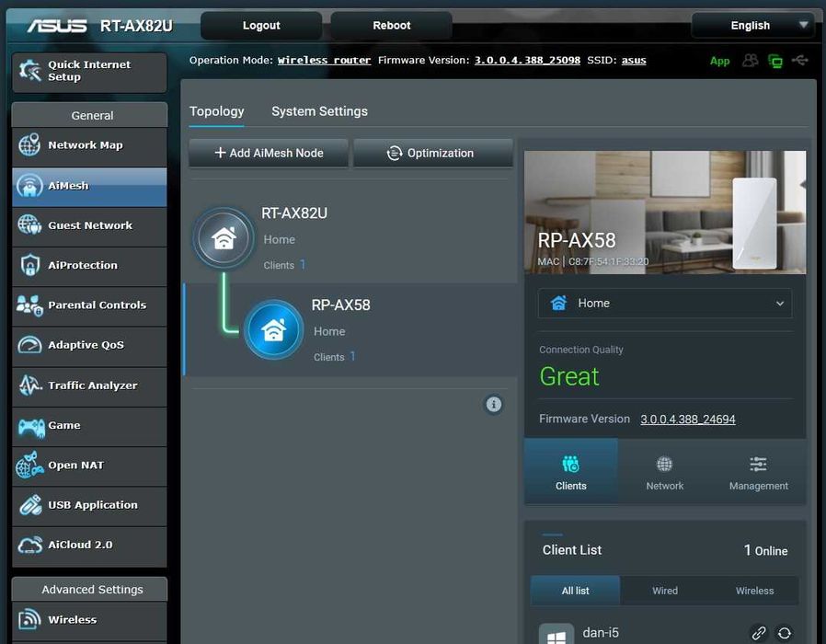
Task: Click the Logout button
Action: (261, 25)
